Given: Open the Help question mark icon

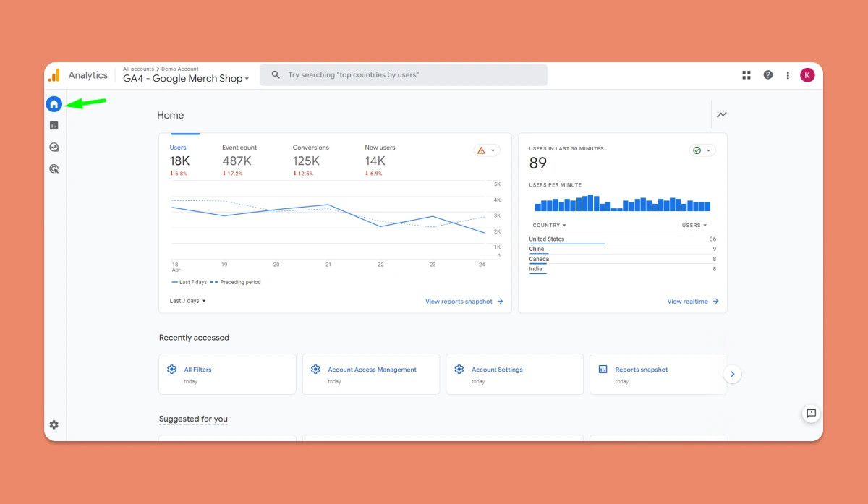Looking at the screenshot, I should (x=767, y=75).
